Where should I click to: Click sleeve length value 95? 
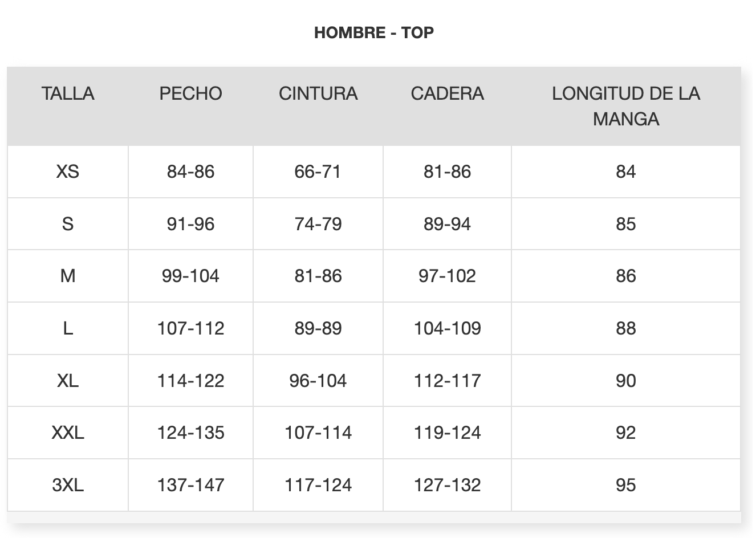pyautogui.click(x=625, y=485)
